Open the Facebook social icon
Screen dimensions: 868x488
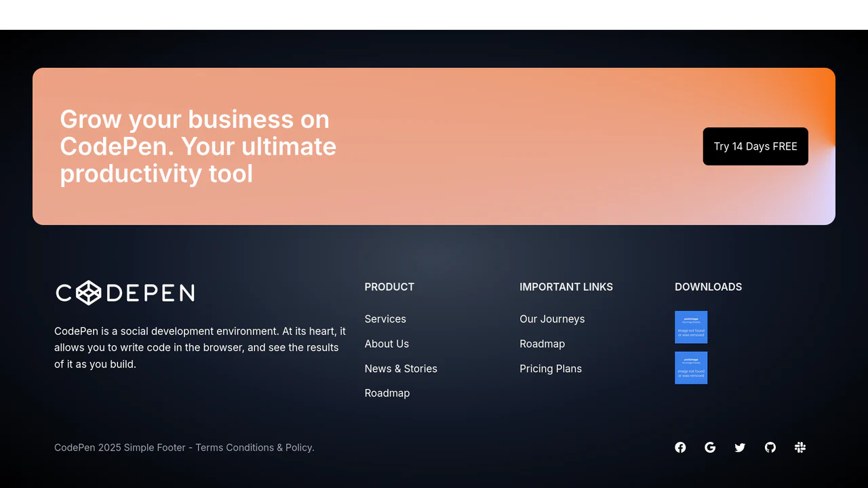point(680,447)
